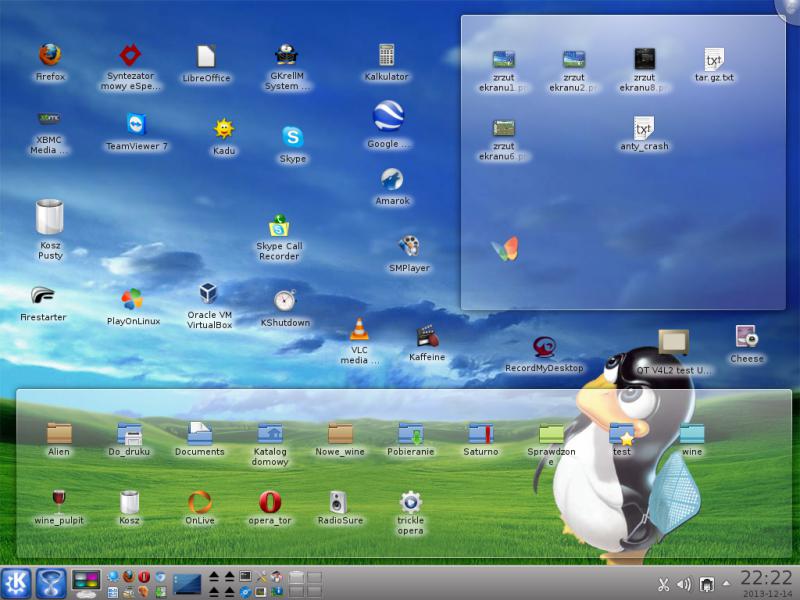The height and width of the screenshot is (600, 800).
Task: Open the Pobieranie downloads folder
Action: pyautogui.click(x=410, y=433)
